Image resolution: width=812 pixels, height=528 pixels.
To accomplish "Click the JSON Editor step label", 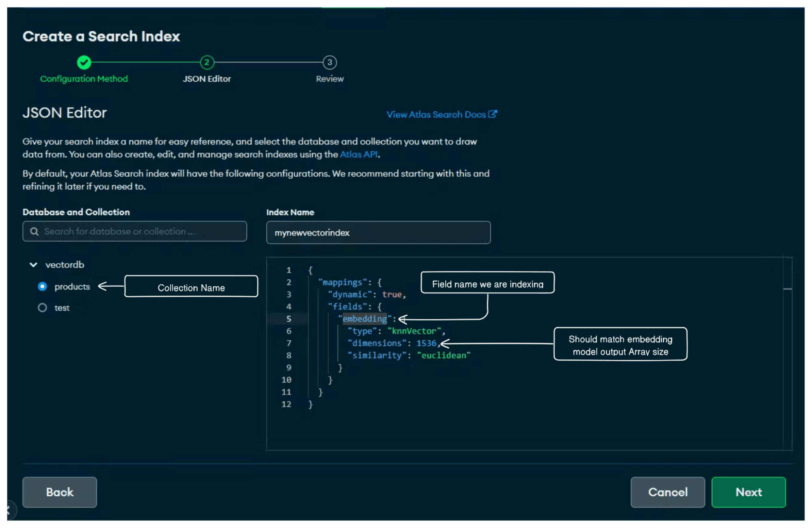I will coord(207,79).
